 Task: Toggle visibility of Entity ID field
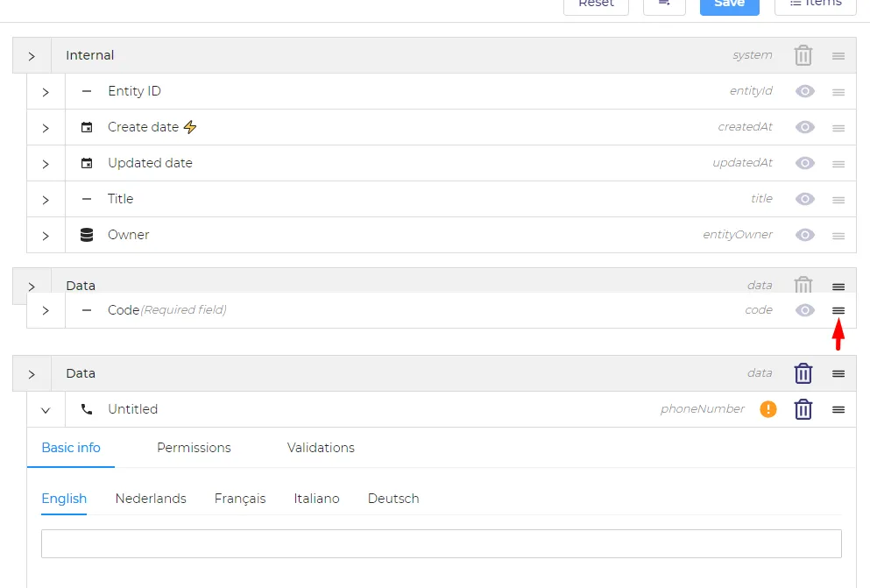804,91
